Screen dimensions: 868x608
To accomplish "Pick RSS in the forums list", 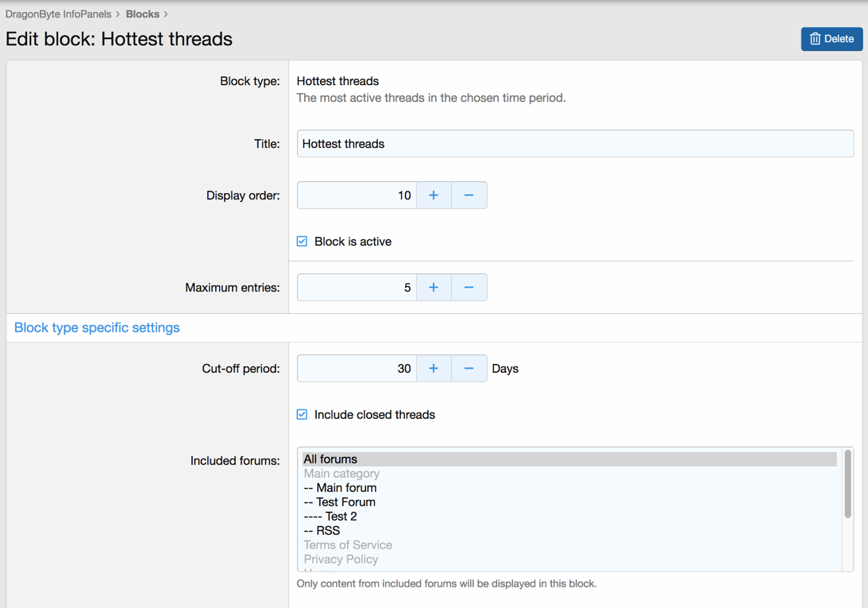I will 322,531.
